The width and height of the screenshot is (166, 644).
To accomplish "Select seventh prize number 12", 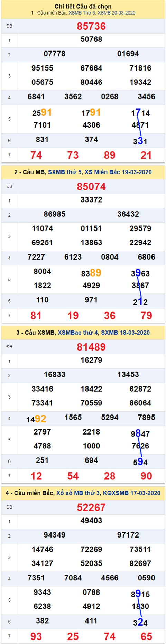I will pos(36,476).
